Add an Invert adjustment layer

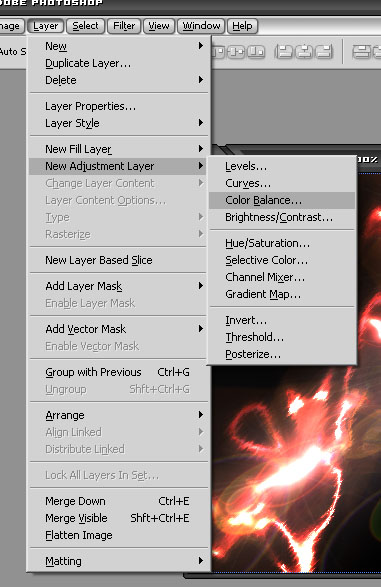[282, 320]
